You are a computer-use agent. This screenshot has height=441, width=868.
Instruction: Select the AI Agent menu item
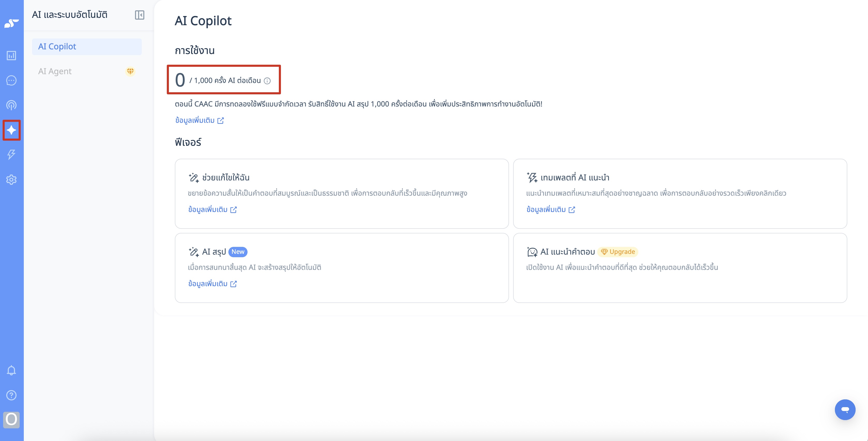(87, 71)
